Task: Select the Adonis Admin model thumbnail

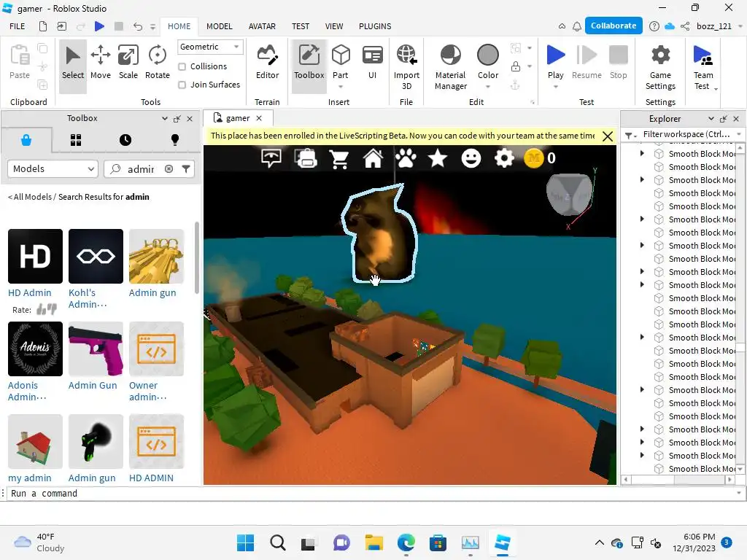Action: point(35,349)
